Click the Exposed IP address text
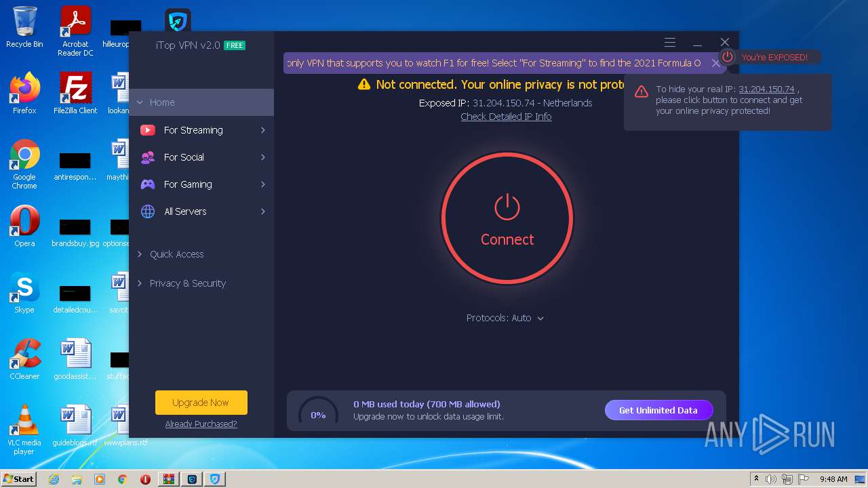The height and width of the screenshot is (488, 868). pyautogui.click(x=506, y=103)
